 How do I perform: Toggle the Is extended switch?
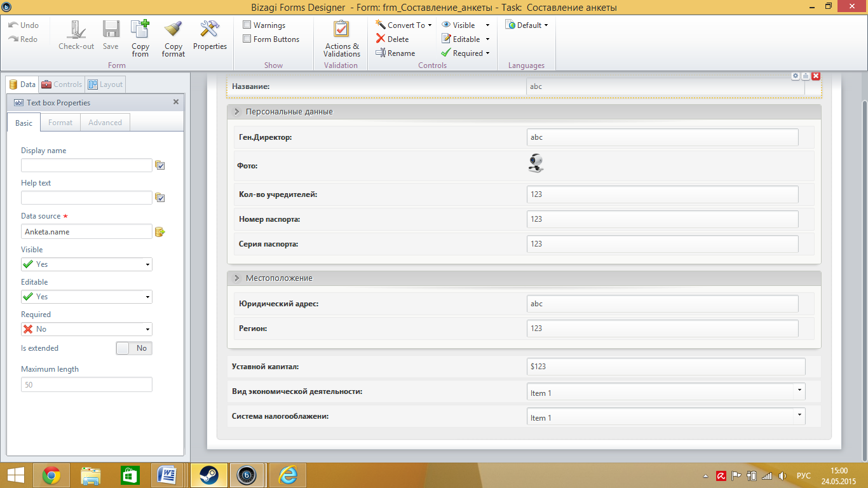tap(134, 348)
